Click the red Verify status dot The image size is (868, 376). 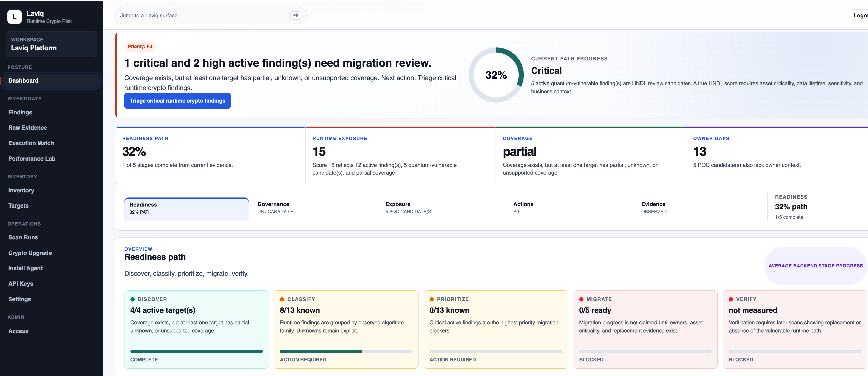(731, 299)
